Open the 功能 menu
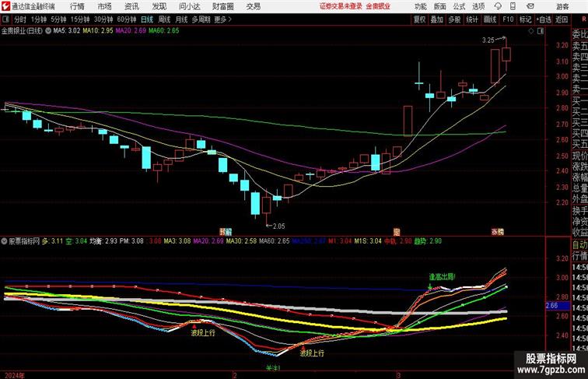The image size is (588, 379). [420, 6]
